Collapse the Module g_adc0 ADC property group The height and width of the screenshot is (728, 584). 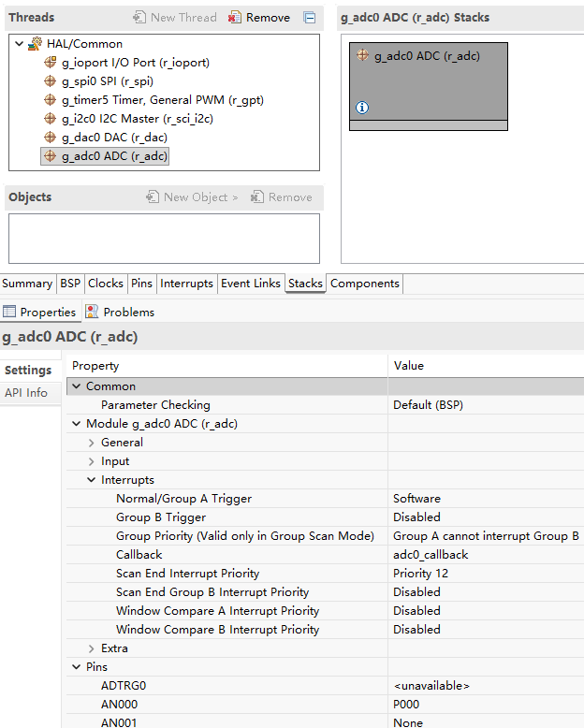tap(77, 424)
